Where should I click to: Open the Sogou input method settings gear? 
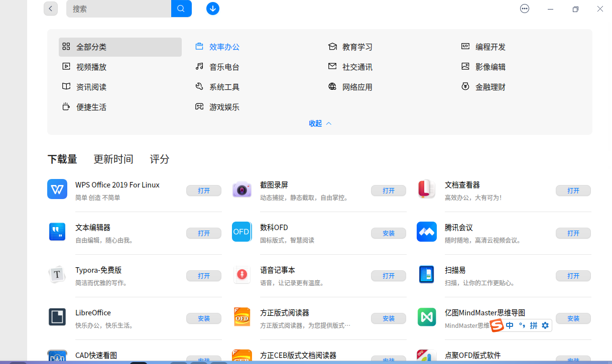coord(545,325)
